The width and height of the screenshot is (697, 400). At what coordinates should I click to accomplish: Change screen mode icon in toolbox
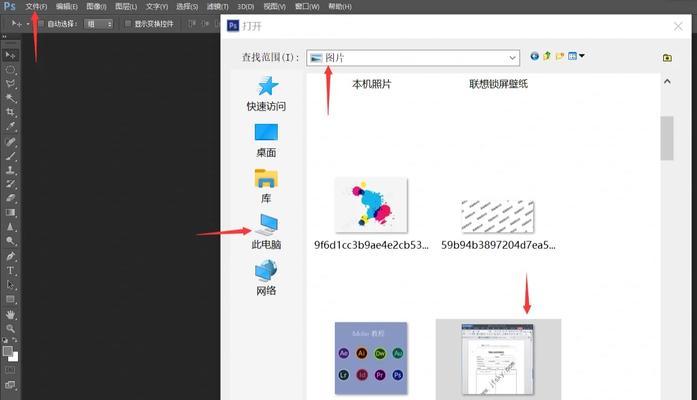pyautogui.click(x=10, y=385)
